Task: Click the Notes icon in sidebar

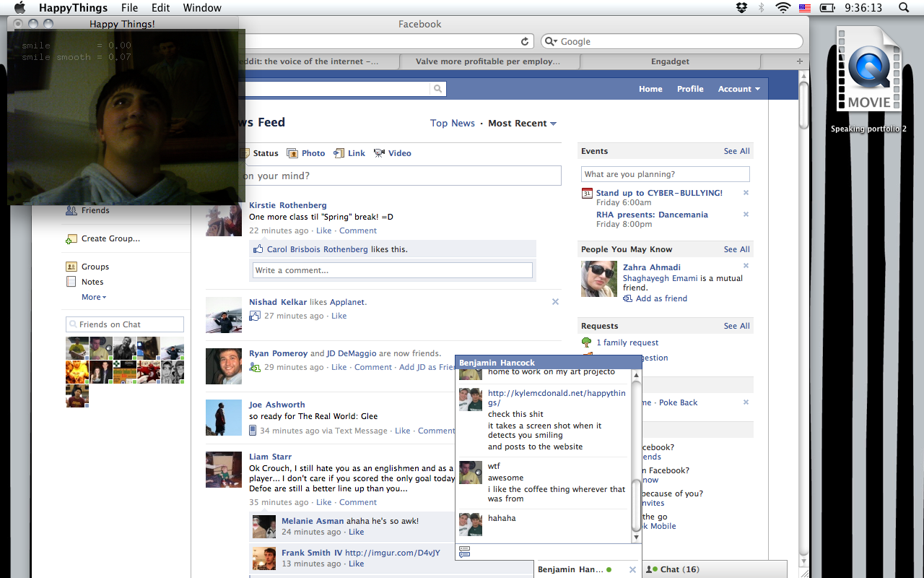Action: coord(71,282)
